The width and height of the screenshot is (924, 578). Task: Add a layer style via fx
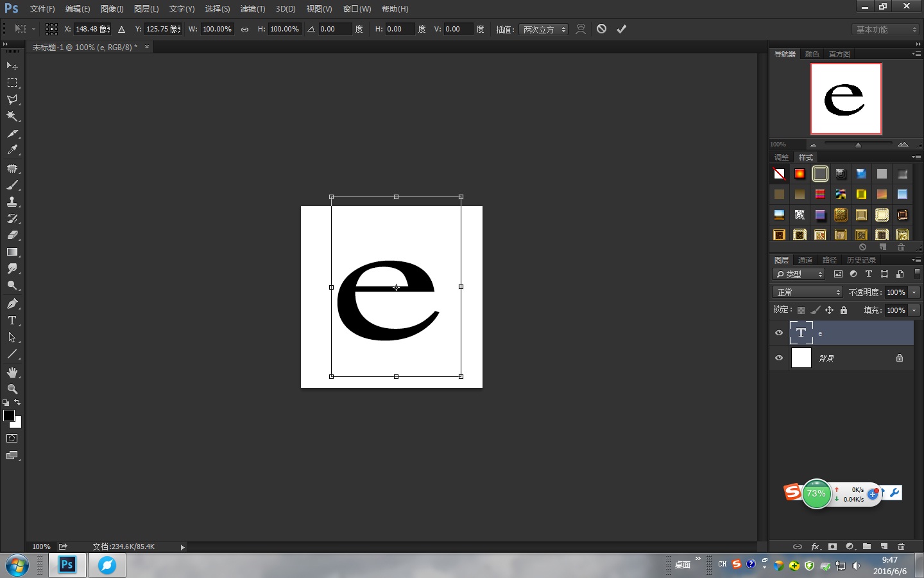coord(816,547)
